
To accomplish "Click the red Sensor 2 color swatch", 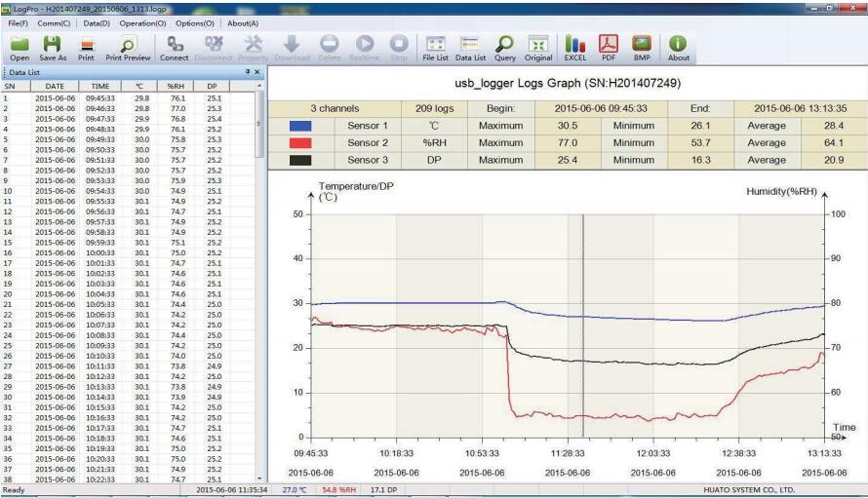I will 301,143.
